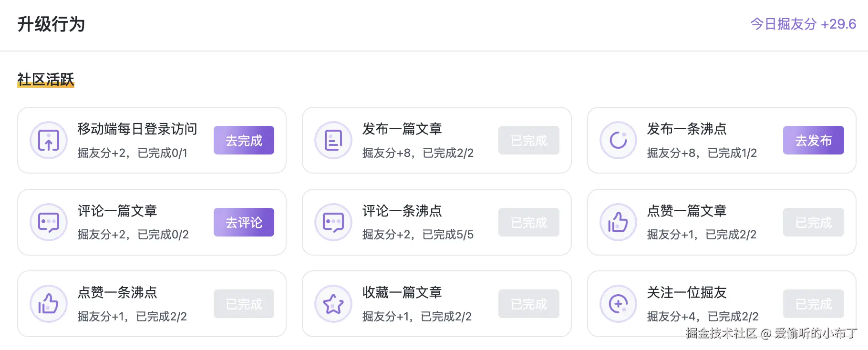The width and height of the screenshot is (868, 350).
Task: Click the circular icon for 发布一条沸点
Action: pos(618,140)
